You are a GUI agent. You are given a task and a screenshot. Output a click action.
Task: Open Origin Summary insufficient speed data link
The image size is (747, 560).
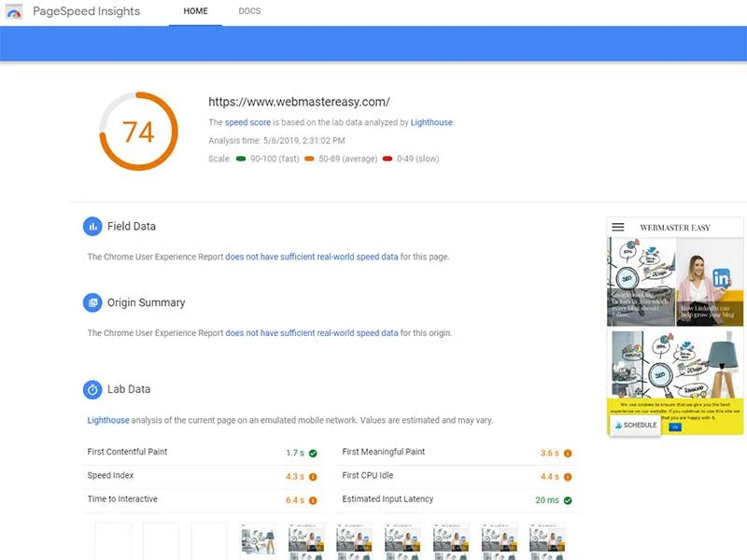point(312,333)
